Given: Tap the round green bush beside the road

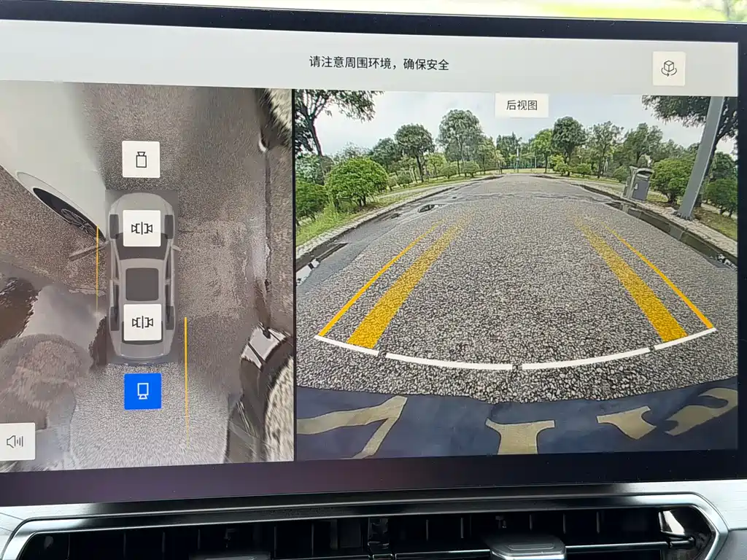Looking at the screenshot, I should pyautogui.click(x=357, y=181).
